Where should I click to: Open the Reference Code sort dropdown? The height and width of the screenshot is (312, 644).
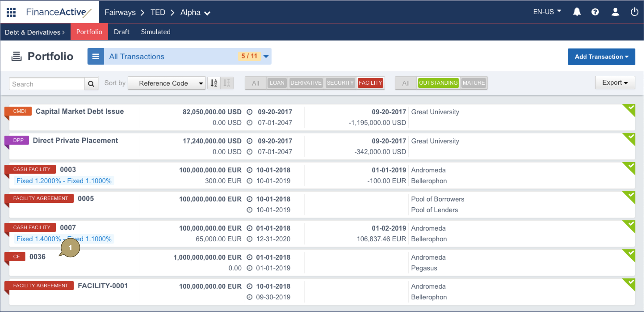coord(167,83)
